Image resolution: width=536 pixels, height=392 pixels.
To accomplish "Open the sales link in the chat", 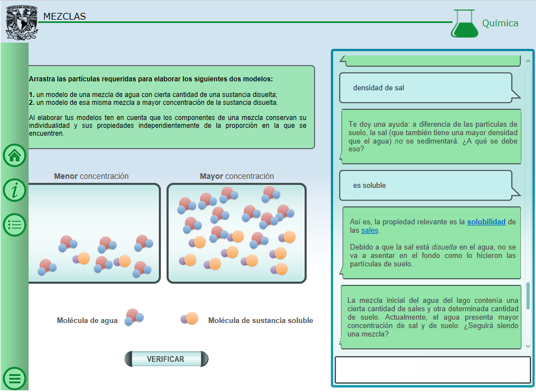I will [x=369, y=230].
